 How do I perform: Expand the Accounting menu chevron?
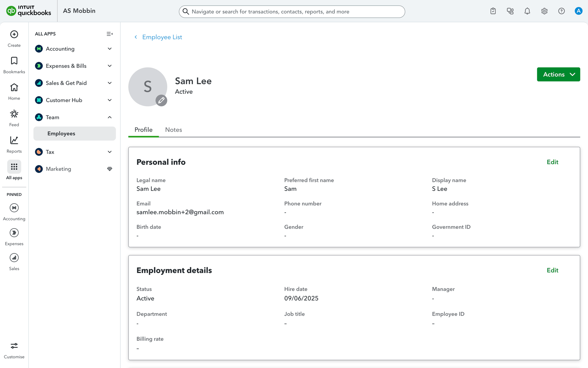tap(110, 49)
